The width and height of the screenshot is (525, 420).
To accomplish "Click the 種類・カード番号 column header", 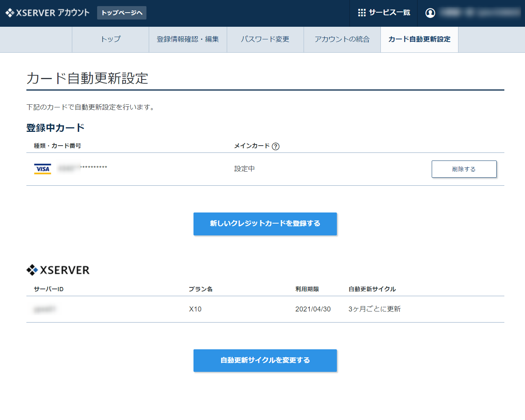I will 57,146.
